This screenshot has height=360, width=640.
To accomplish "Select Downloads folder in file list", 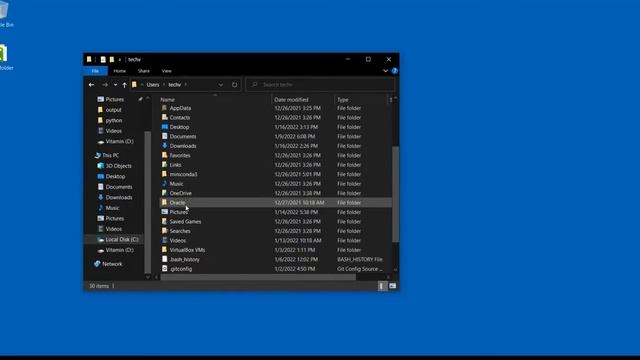I will [183, 146].
